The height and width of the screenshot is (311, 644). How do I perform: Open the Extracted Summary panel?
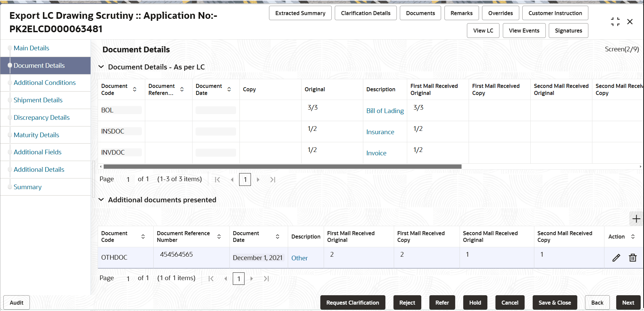[x=300, y=13]
